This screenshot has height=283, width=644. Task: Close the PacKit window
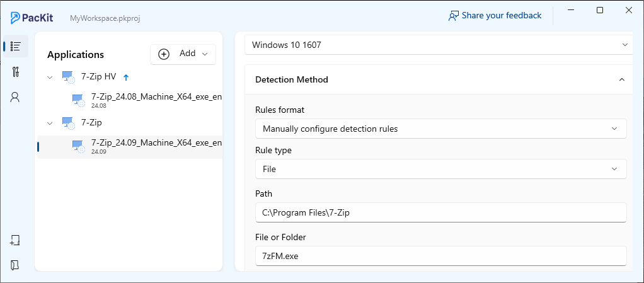(x=628, y=11)
